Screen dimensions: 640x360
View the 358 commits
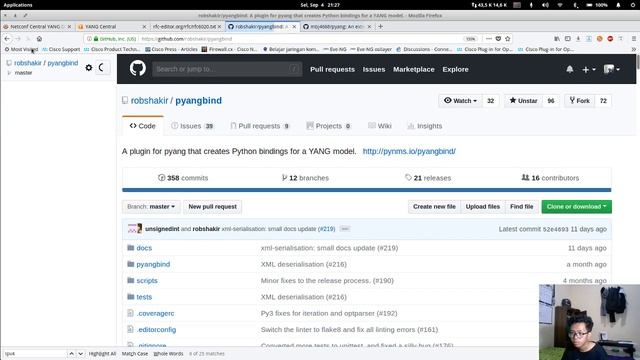183,178
